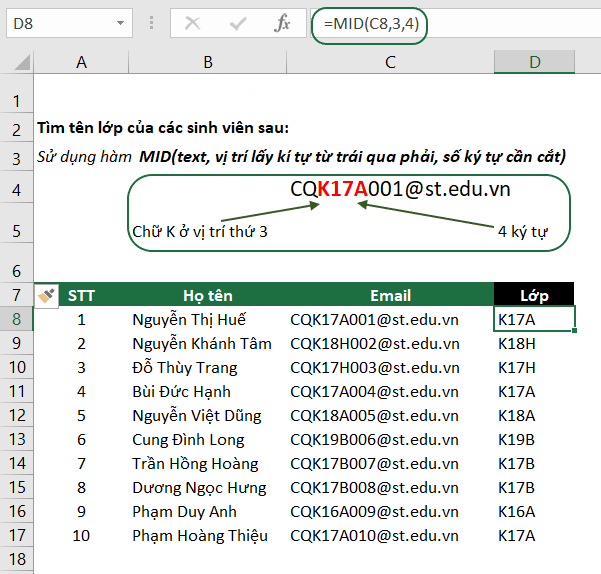This screenshot has height=574, width=601.
Task: Click the Họ tên header cell
Action: (208, 295)
